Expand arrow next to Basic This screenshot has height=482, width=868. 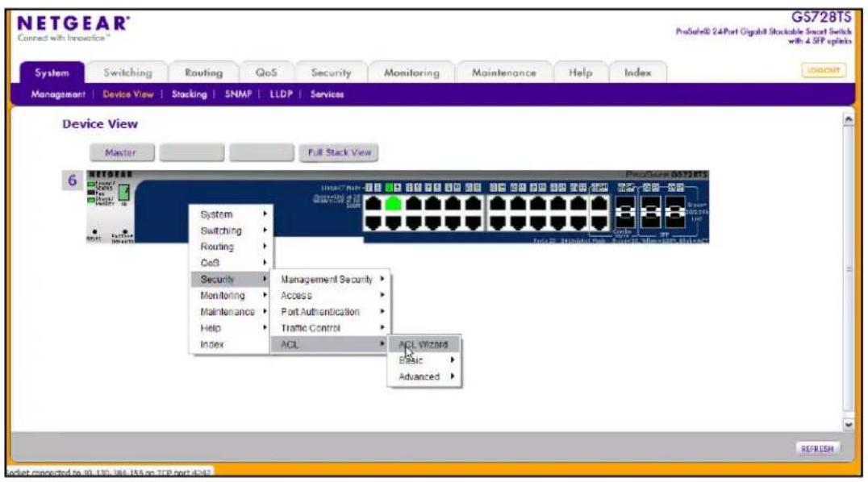click(x=453, y=359)
